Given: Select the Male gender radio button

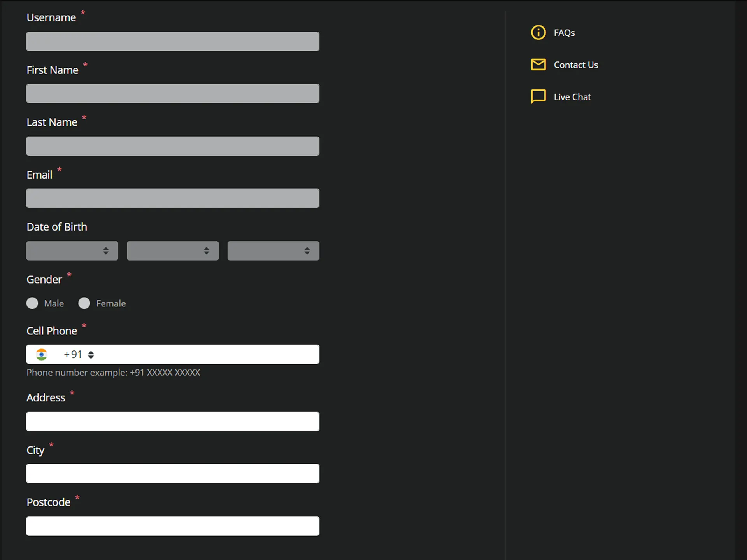Looking at the screenshot, I should [x=32, y=303].
